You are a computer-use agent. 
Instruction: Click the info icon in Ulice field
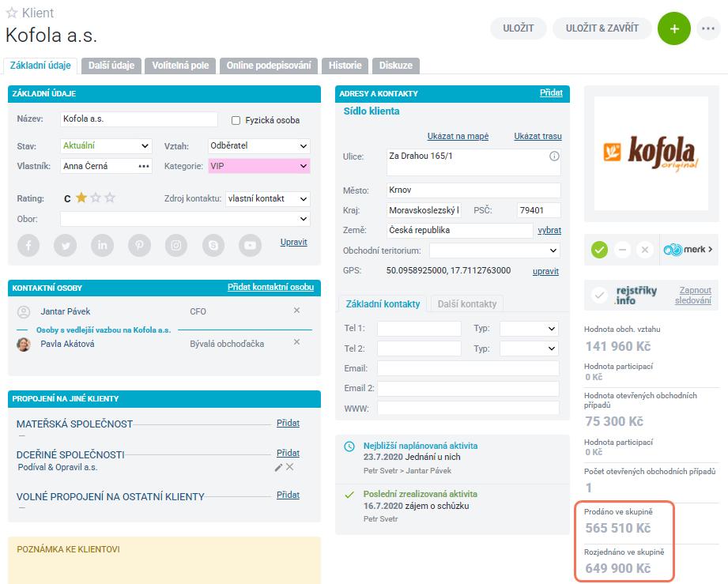(554, 156)
